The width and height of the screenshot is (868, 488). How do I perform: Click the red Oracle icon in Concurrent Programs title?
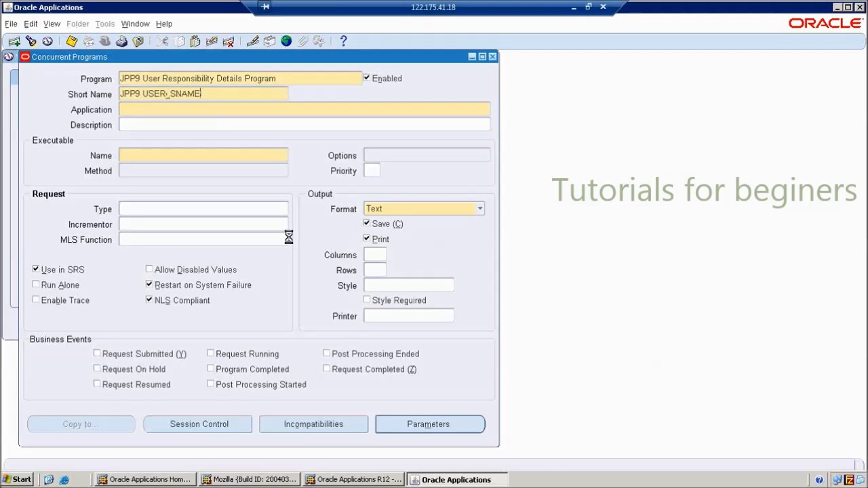pyautogui.click(x=25, y=57)
